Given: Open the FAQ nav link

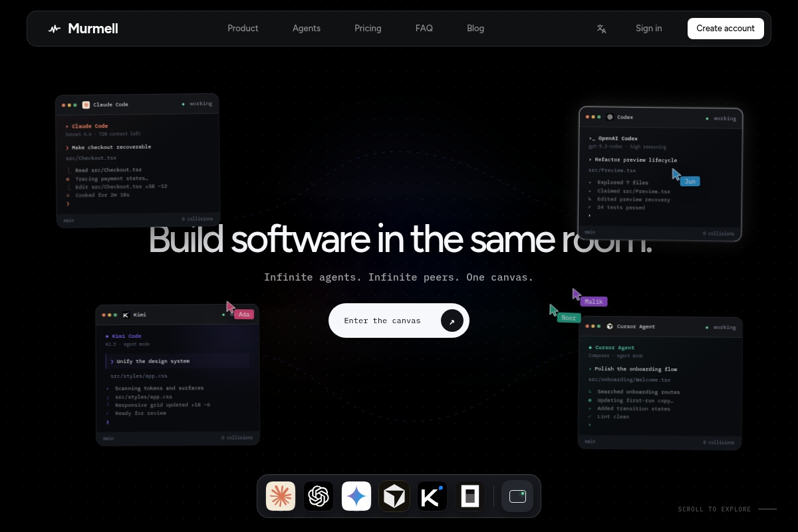Looking at the screenshot, I should [424, 29].
